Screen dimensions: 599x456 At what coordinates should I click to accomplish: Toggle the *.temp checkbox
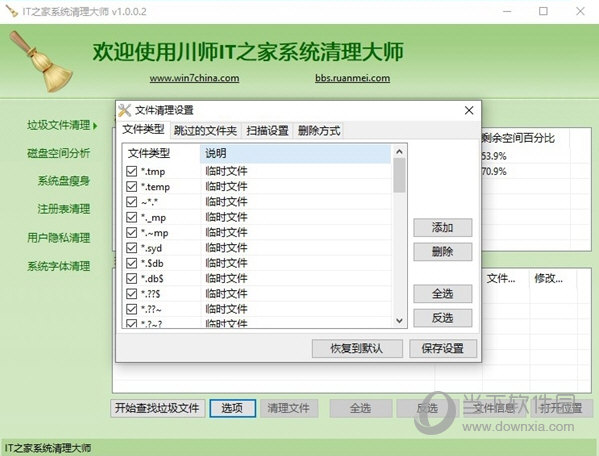tap(131, 186)
